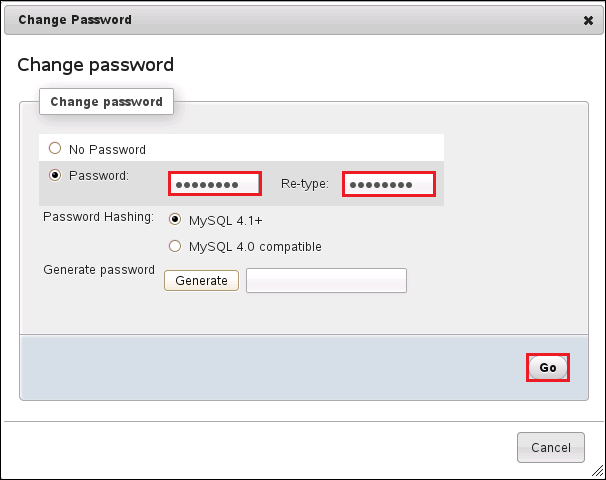Close the Change Password dialog
Screen dimensions: 606x480
pyautogui.click(x=588, y=19)
